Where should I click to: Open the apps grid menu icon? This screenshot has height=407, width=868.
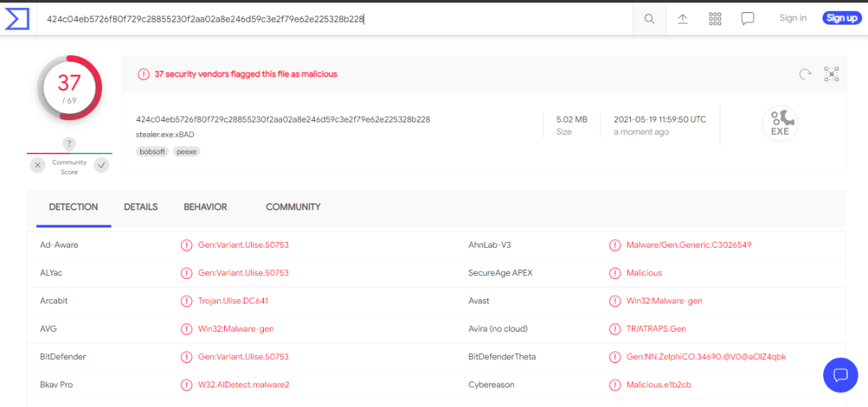715,19
